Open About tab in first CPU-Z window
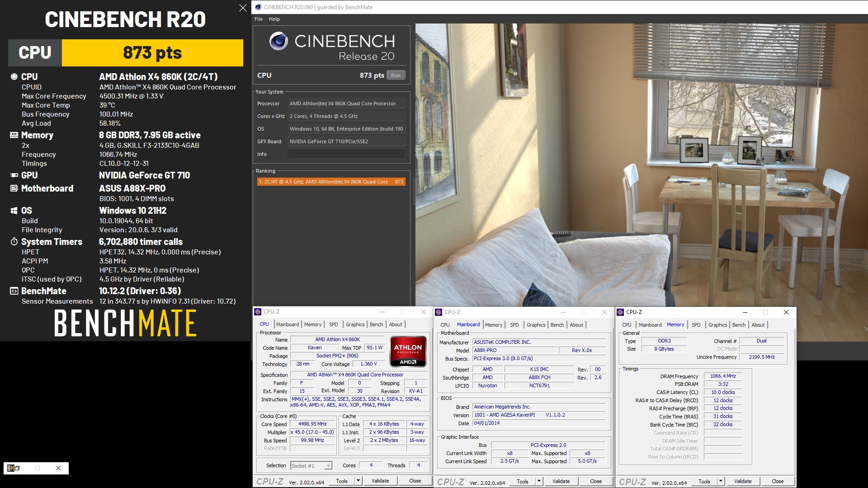 pos(396,324)
